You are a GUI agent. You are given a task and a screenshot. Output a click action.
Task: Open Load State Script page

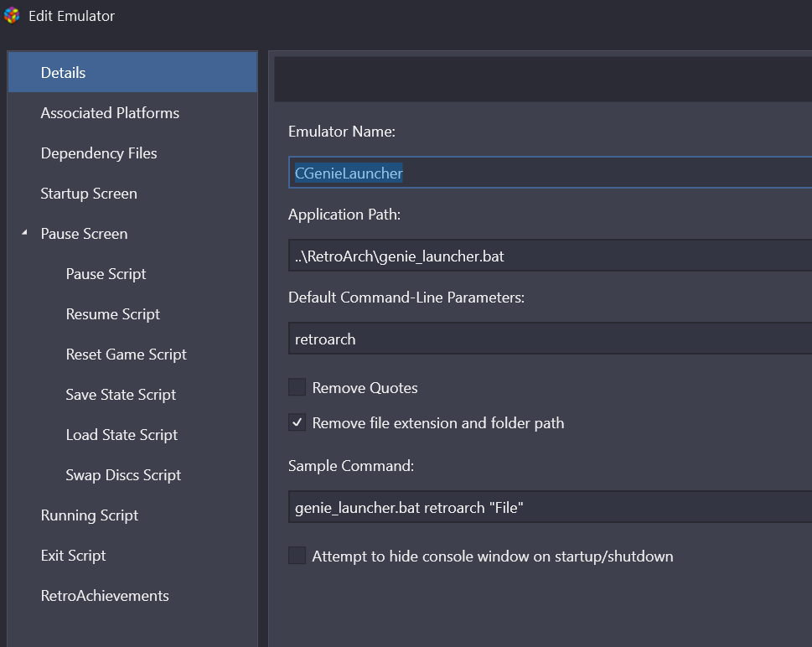point(132,435)
